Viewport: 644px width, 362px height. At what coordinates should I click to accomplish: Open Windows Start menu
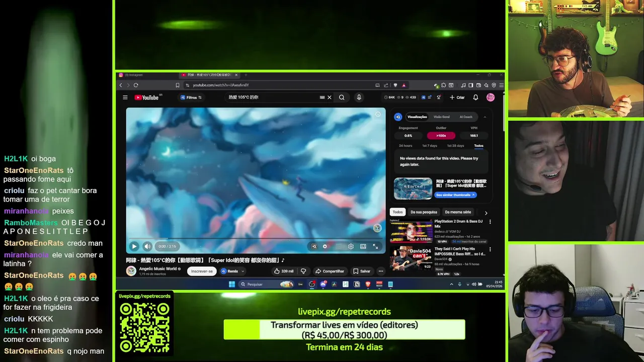pyautogui.click(x=232, y=284)
